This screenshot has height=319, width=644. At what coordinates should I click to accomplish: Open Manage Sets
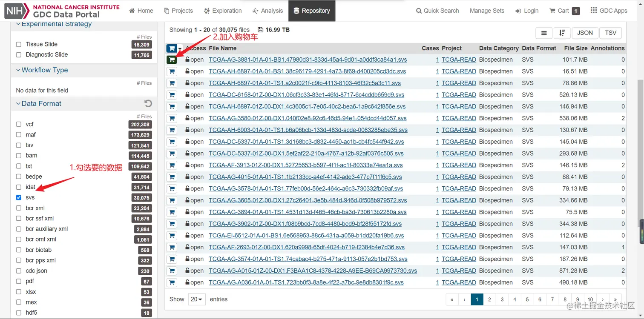point(487,11)
